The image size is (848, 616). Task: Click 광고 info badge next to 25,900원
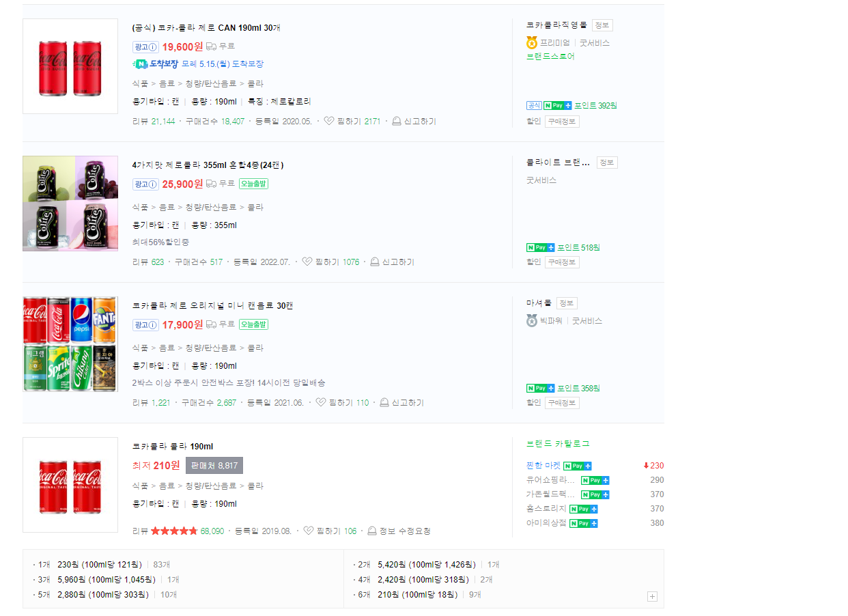[145, 184]
